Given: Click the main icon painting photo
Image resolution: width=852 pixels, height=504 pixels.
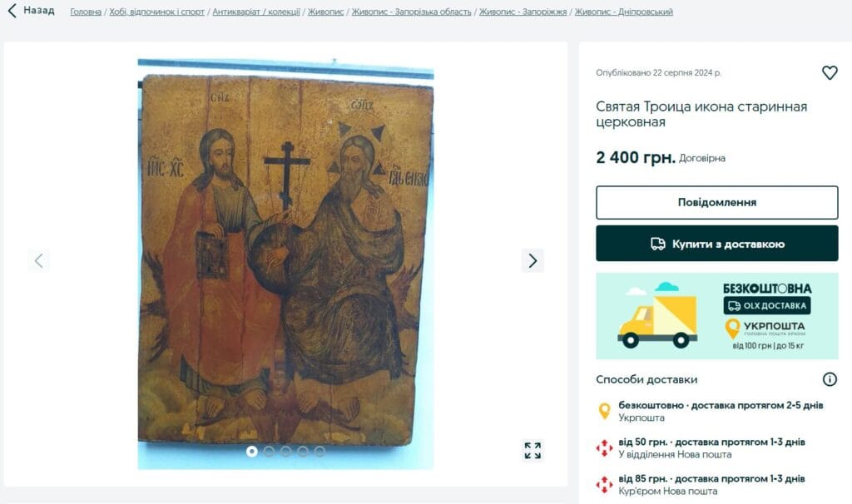Looking at the screenshot, I should point(286,264).
